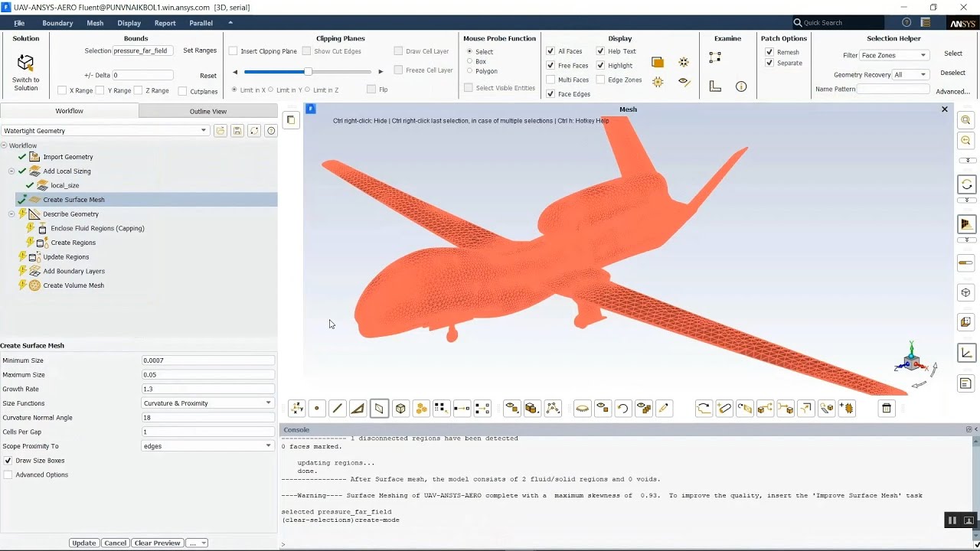The height and width of the screenshot is (551, 980).
Task: Open the Refresh workflow icon above the tree
Action: coord(255,130)
